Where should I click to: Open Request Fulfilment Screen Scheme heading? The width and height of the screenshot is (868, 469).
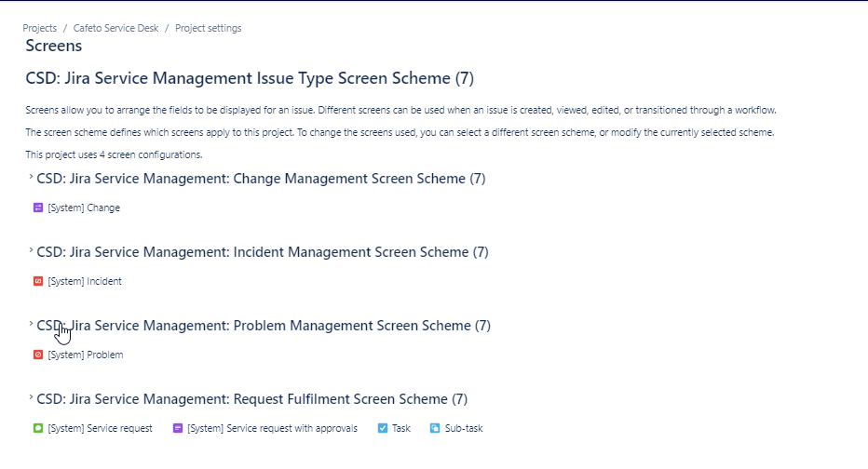pyautogui.click(x=251, y=399)
